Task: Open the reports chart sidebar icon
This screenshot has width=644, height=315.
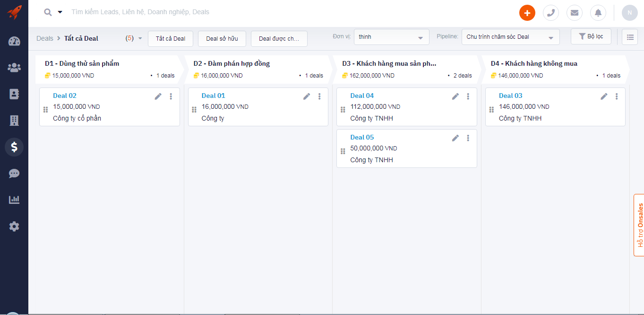Action: [x=14, y=200]
